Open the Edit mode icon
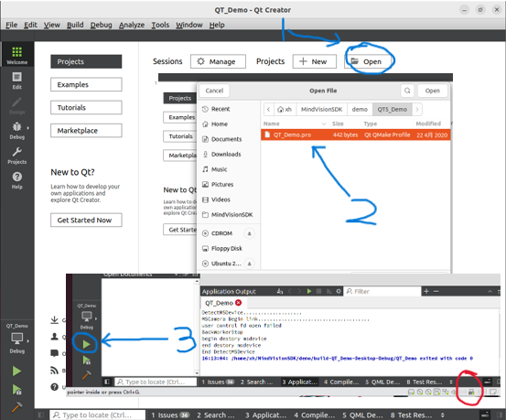The width and height of the screenshot is (506, 420). coord(16,80)
